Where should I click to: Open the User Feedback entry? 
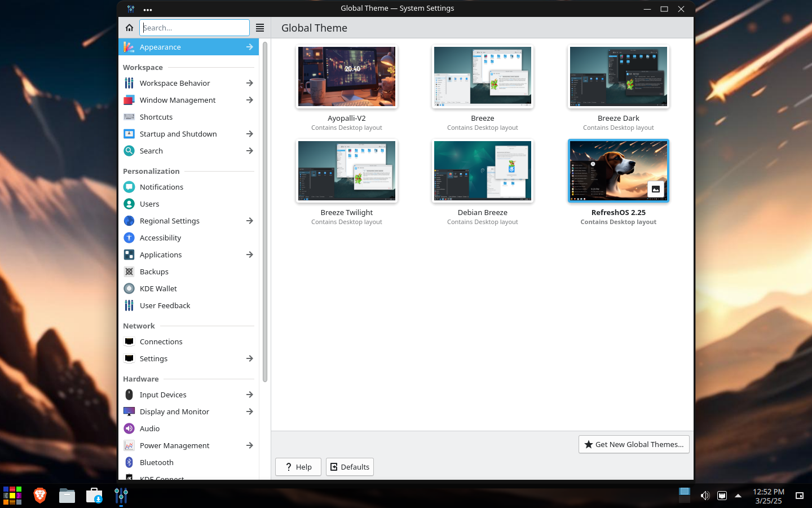point(188,305)
